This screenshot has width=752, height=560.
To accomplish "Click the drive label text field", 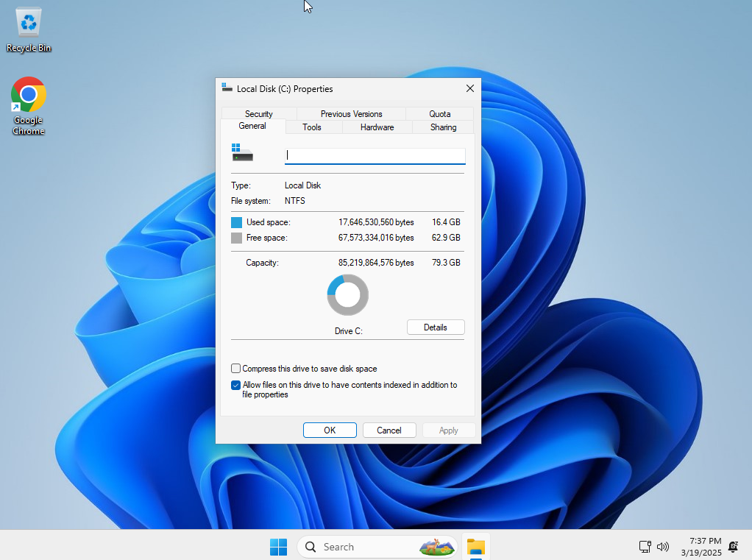I will (x=375, y=155).
